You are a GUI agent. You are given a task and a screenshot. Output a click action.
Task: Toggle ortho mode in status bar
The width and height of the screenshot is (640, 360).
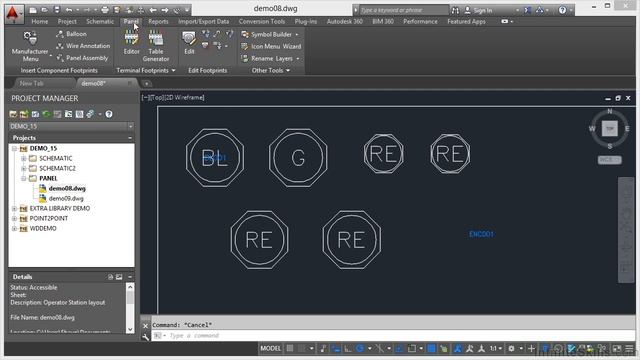348,348
